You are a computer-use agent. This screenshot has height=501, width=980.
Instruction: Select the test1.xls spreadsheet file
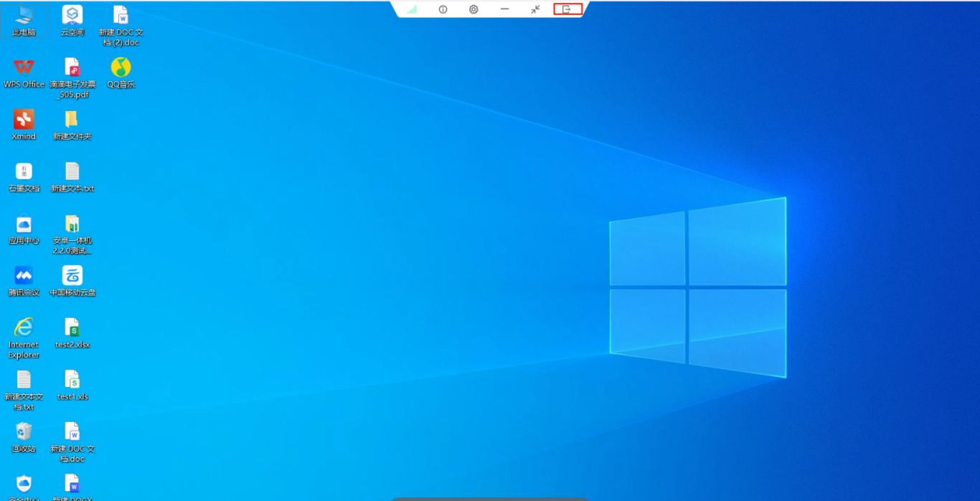coord(72,386)
